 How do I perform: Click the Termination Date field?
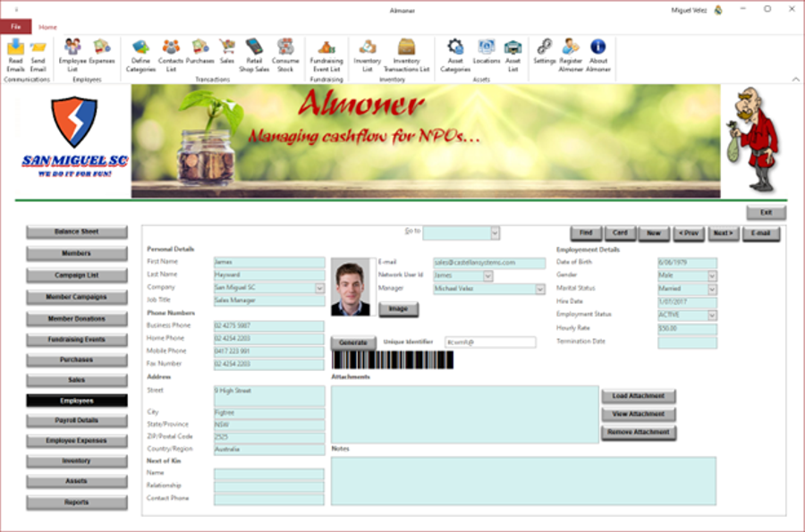tap(687, 342)
